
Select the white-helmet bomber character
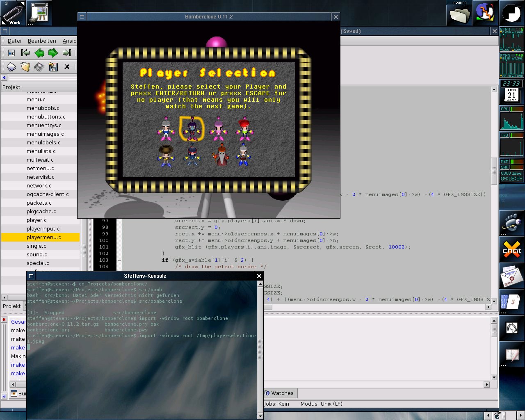[x=166, y=129]
